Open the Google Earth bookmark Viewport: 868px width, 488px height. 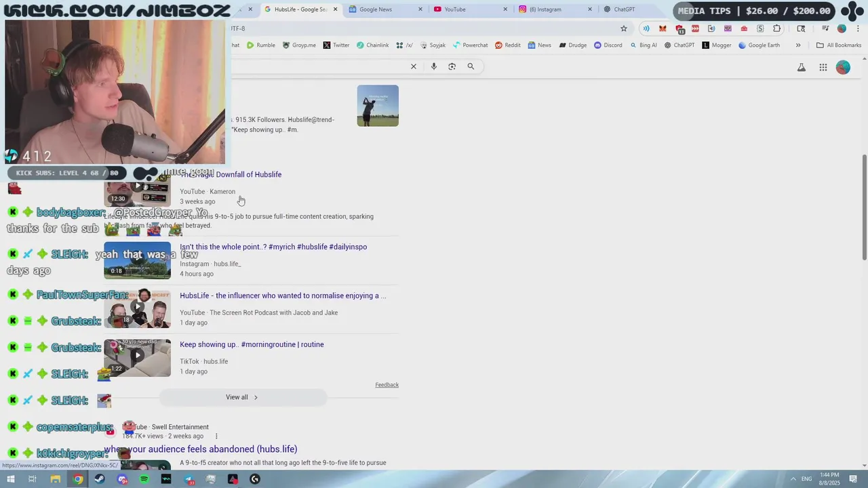(759, 45)
